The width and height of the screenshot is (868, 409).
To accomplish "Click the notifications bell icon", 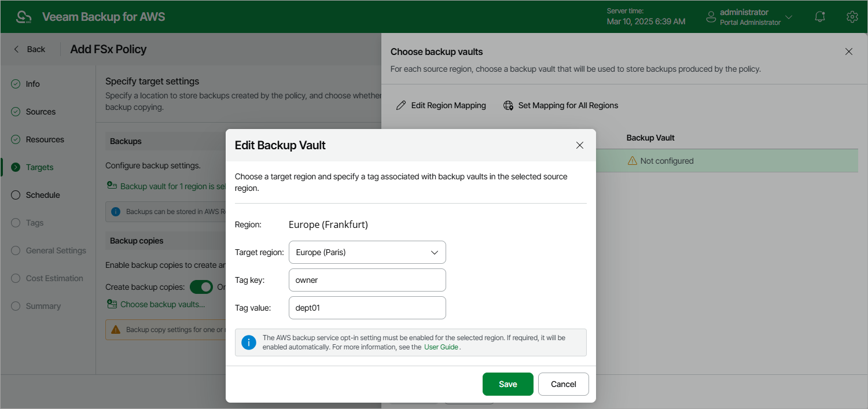I will (819, 17).
